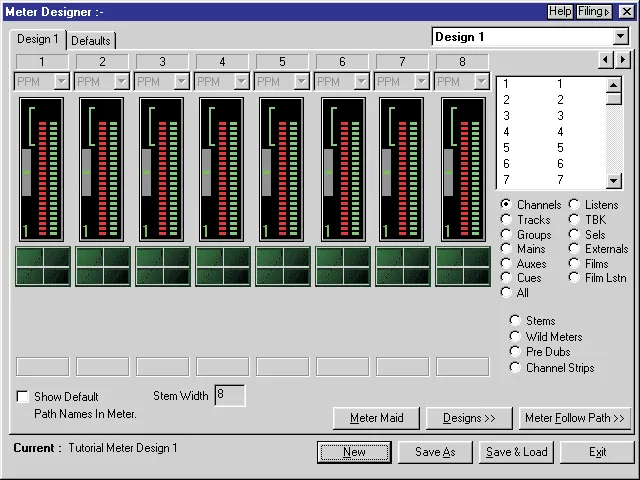Click the green quad panel below meter 8

[463, 266]
